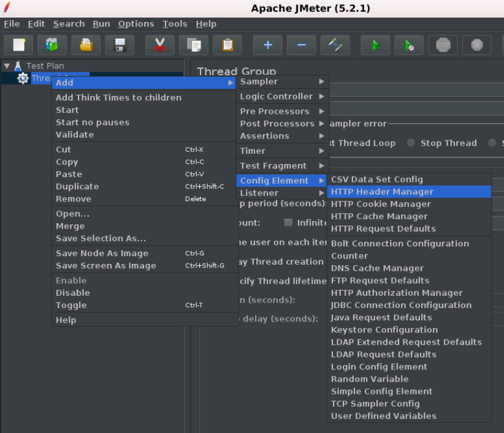504x433 pixels.
Task: Click the Test Plan flask icon
Action: click(18, 66)
